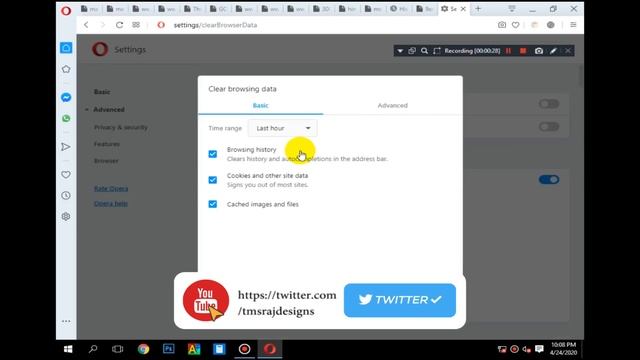
Task: Pause the screen recording
Action: pos(509,51)
